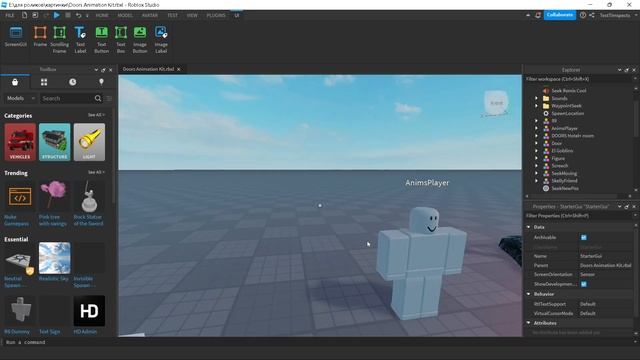
Task: Open Toolbox search filter options icon
Action: pos(109,98)
